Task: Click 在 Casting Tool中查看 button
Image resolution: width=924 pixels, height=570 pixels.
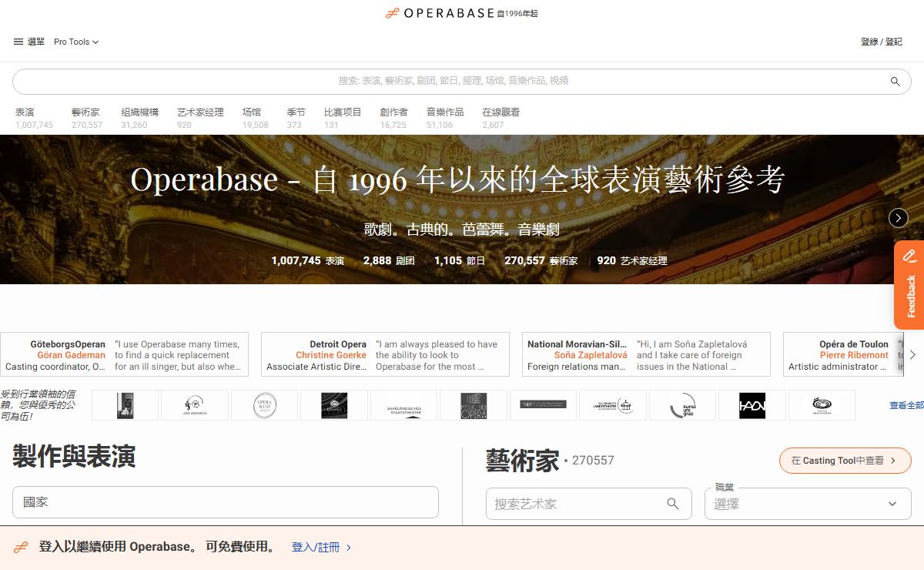Action: [x=845, y=461]
